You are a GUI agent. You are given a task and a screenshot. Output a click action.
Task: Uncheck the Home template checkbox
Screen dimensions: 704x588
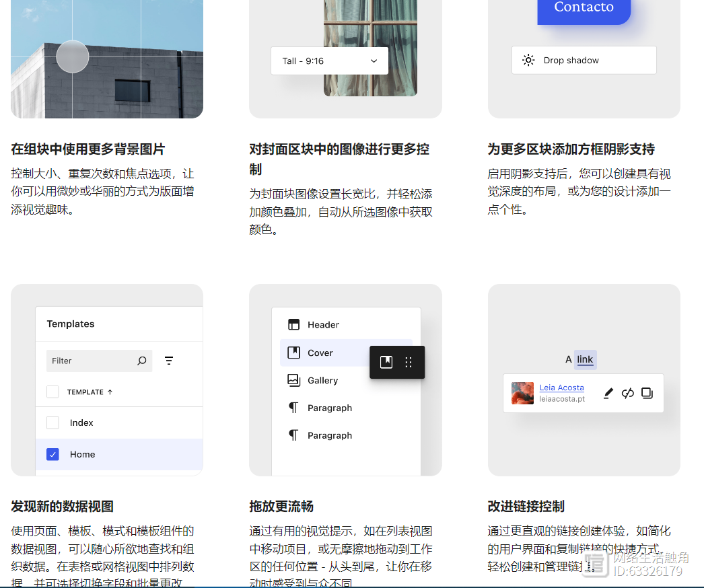[52, 454]
